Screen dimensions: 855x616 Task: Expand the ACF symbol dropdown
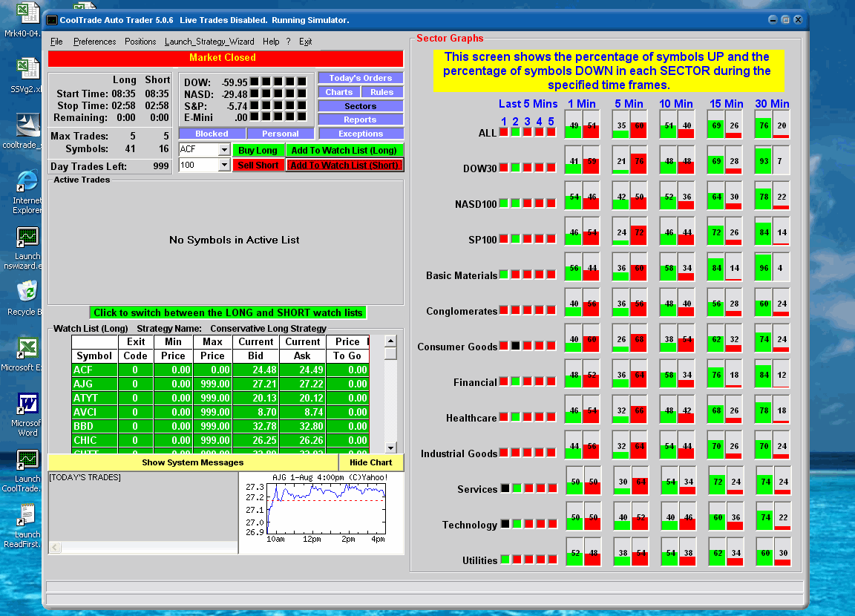(x=224, y=150)
